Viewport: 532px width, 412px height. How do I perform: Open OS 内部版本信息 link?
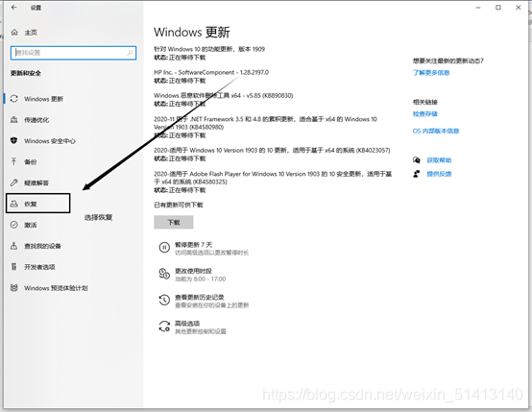click(x=436, y=131)
